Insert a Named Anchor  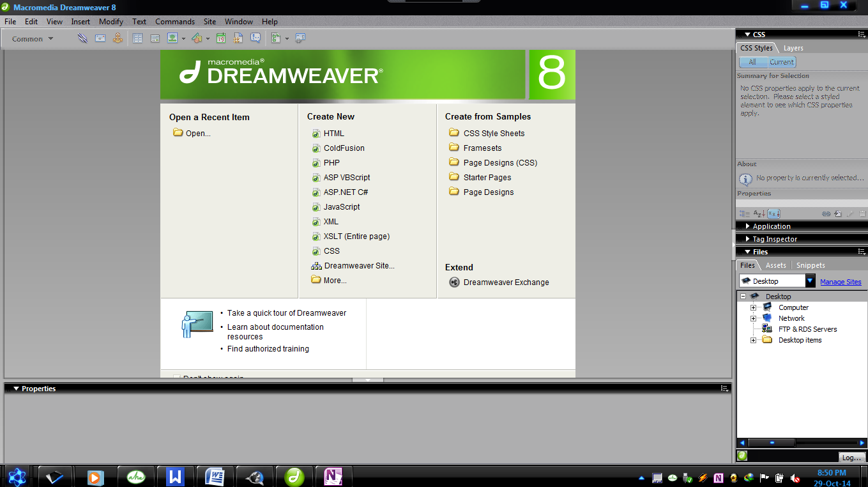coord(118,38)
